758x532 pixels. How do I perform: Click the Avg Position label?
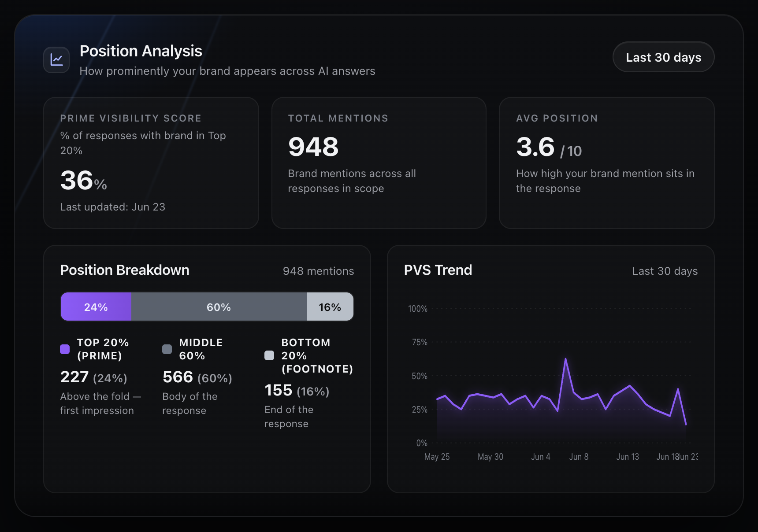click(557, 118)
